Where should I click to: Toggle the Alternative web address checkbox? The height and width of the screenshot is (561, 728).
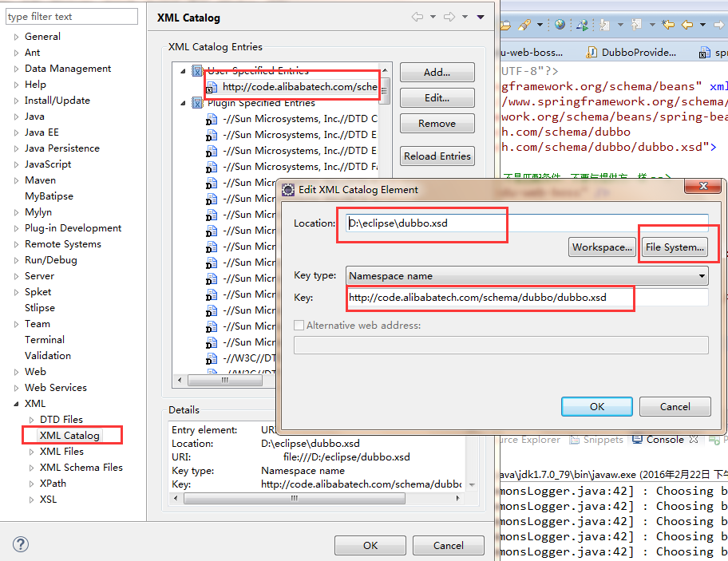pyautogui.click(x=299, y=326)
